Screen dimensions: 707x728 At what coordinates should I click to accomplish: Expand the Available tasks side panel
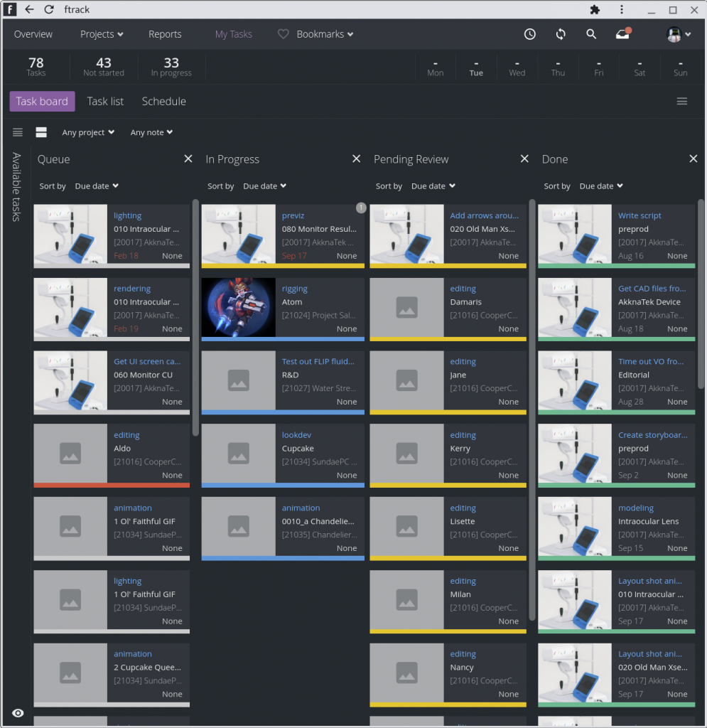[17, 187]
